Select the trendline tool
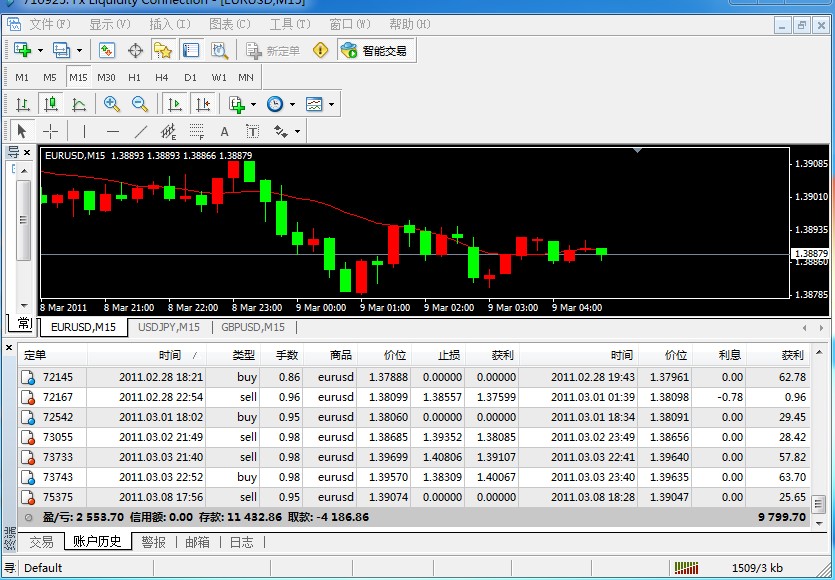 (141, 131)
